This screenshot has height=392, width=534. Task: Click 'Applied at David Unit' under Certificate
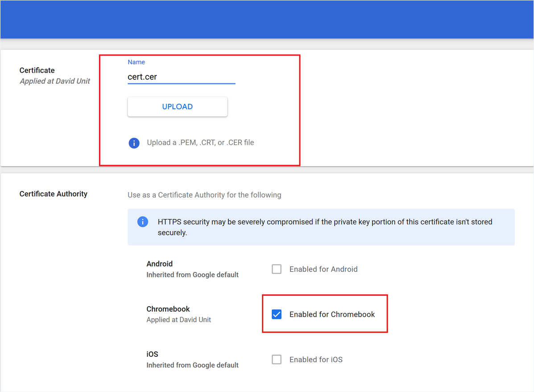[x=55, y=81]
